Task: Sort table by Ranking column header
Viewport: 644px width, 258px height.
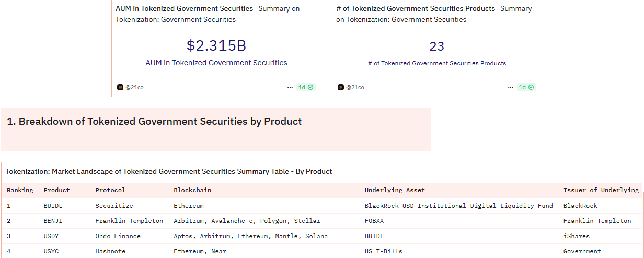Action: point(20,190)
